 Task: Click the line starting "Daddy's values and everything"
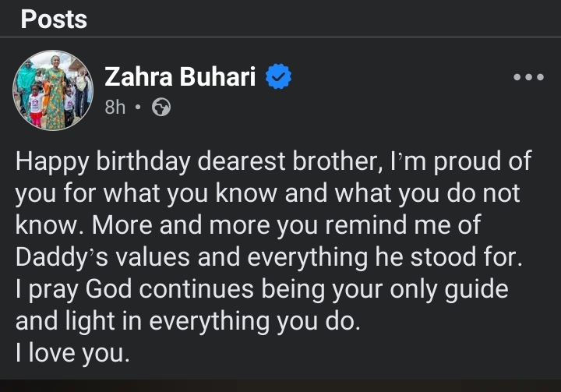267,258
